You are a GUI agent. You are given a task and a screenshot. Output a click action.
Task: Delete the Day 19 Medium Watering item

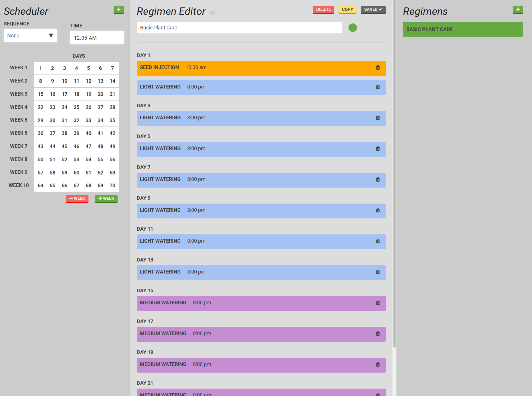pos(378,365)
